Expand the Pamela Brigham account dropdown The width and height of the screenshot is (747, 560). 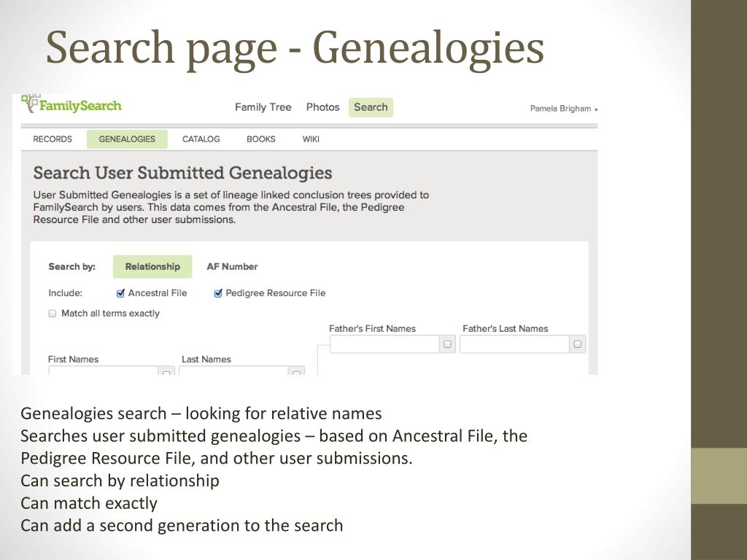tap(564, 109)
